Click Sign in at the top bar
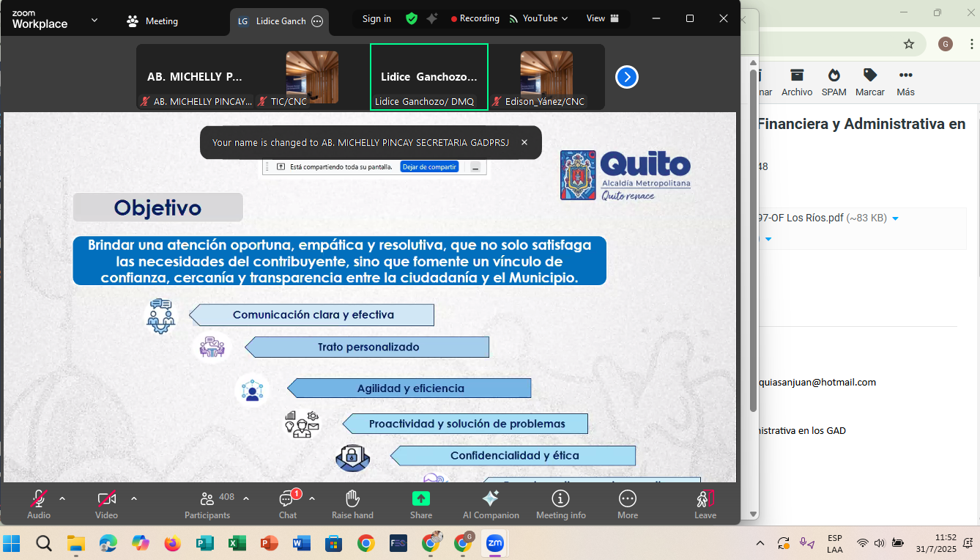The width and height of the screenshot is (980, 560). pos(376,18)
